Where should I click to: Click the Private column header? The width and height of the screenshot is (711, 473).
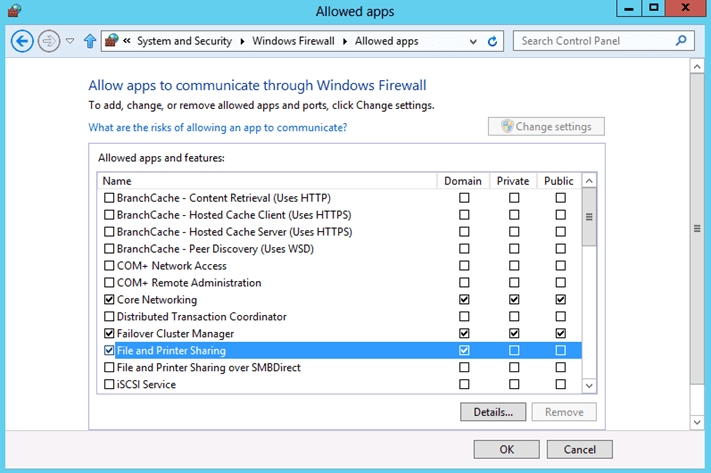pos(513,180)
